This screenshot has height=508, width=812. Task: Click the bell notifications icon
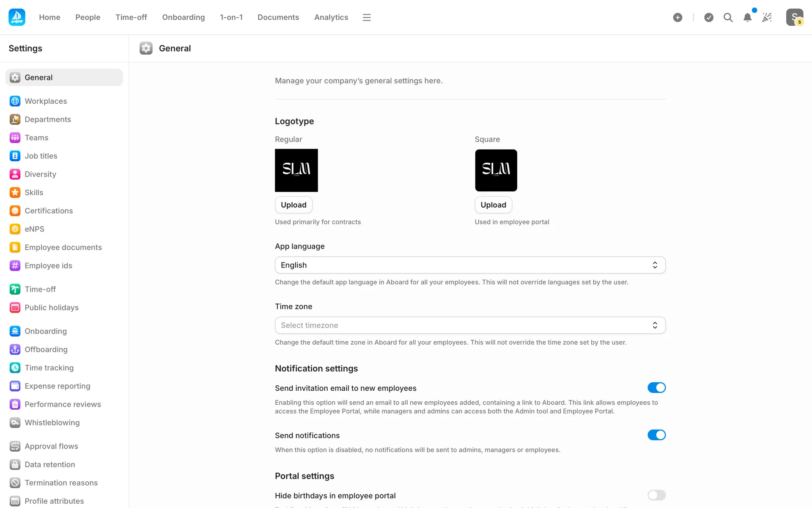coord(747,17)
